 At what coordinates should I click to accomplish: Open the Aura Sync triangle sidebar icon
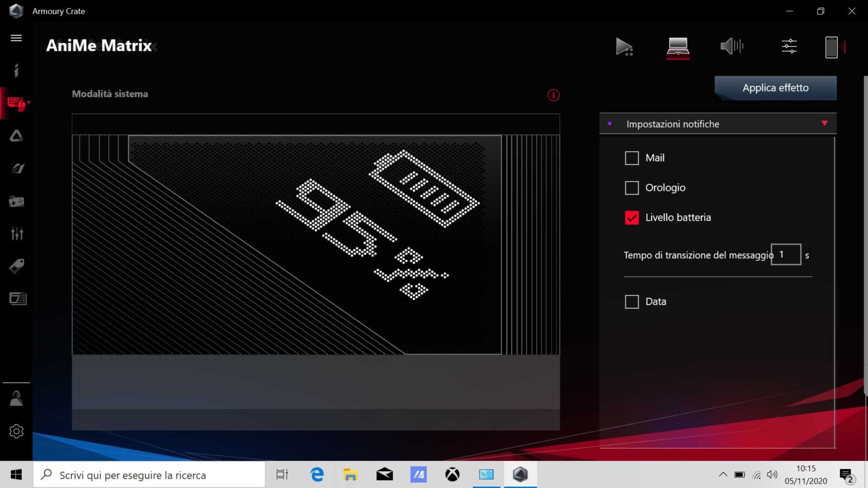coord(16,136)
